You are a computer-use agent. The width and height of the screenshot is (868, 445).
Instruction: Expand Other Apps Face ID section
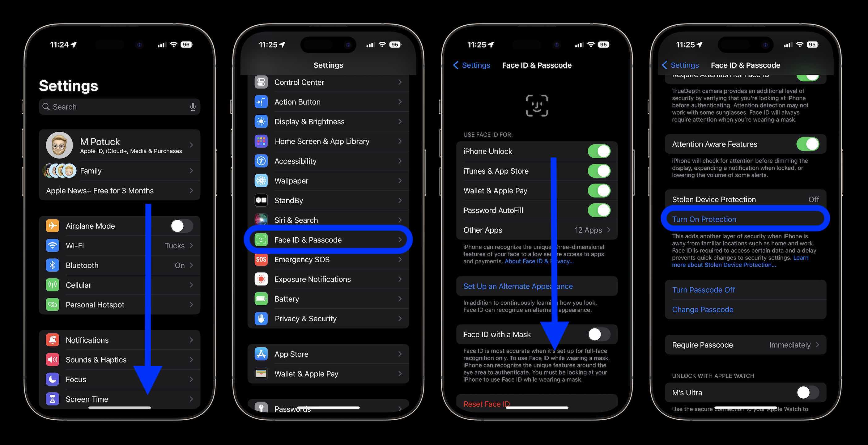point(536,230)
